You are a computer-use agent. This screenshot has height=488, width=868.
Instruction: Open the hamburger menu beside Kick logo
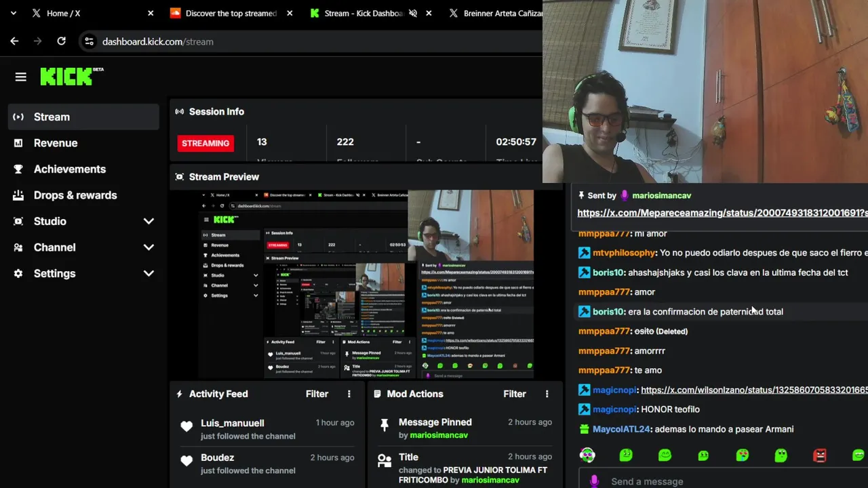[x=20, y=77]
